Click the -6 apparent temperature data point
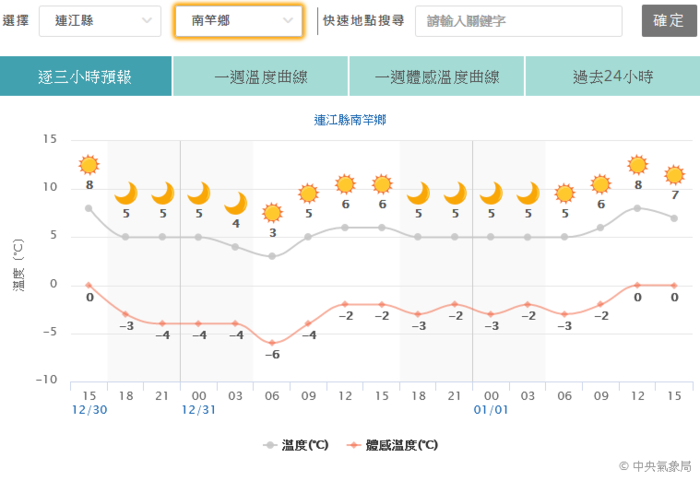The image size is (700, 481). [272, 343]
